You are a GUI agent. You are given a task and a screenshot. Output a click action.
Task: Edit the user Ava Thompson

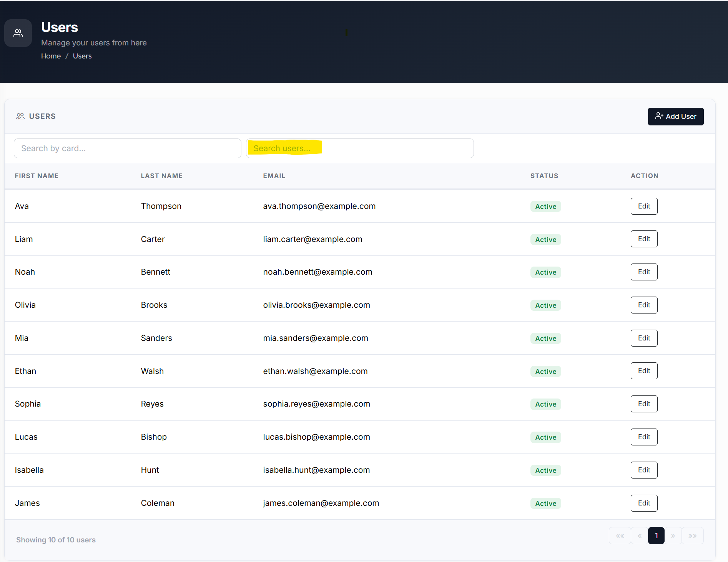644,206
